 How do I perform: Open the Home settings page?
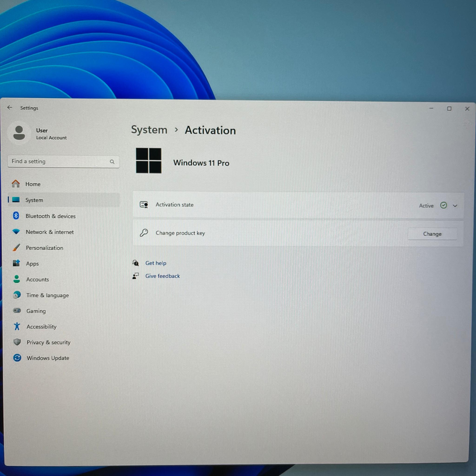point(63,184)
